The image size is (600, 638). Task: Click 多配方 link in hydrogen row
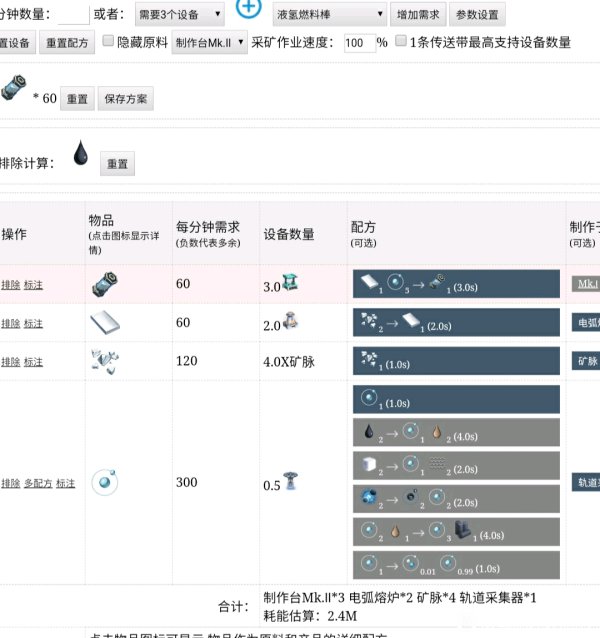[x=39, y=483]
